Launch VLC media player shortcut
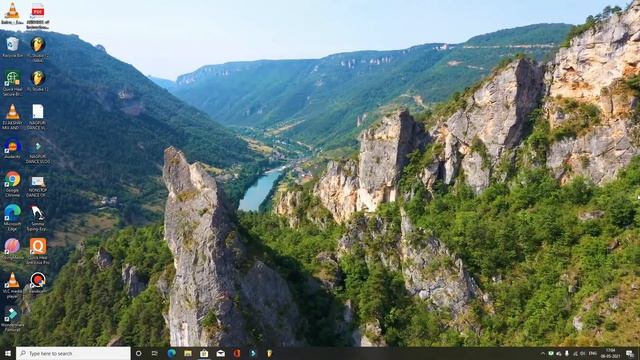This screenshot has height=360, width=640. [12, 285]
